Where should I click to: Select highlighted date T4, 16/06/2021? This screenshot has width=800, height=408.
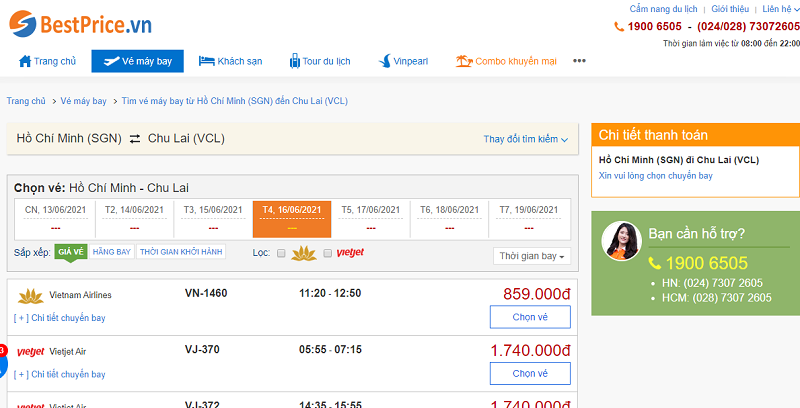pyautogui.click(x=292, y=219)
